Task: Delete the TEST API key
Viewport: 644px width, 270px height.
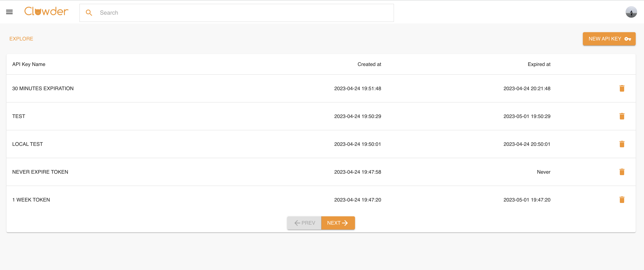Action: (x=622, y=116)
